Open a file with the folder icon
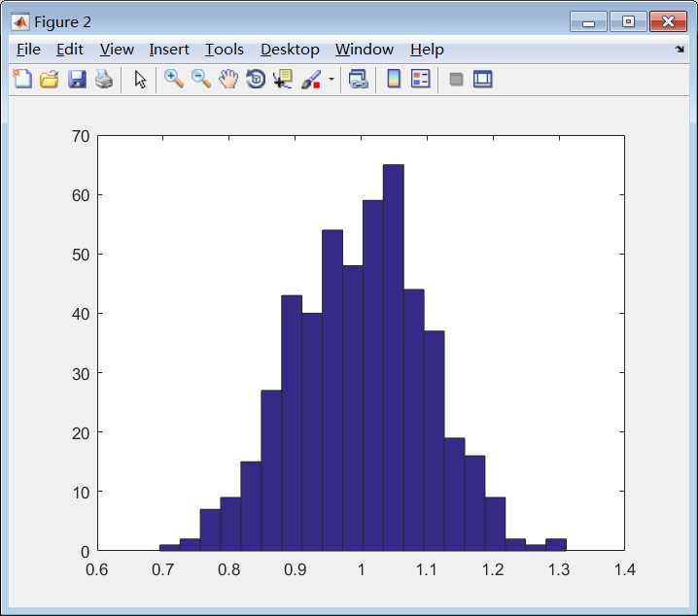 (x=50, y=79)
